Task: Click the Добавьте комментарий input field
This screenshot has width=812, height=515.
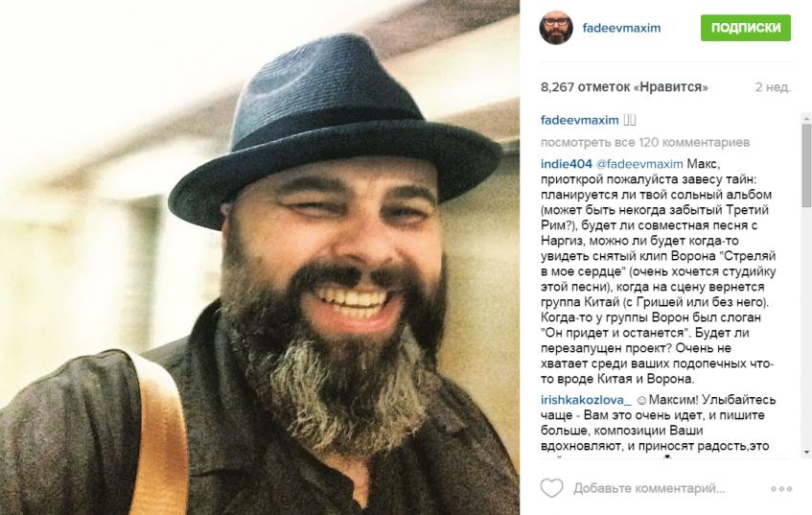Action: pos(649,488)
